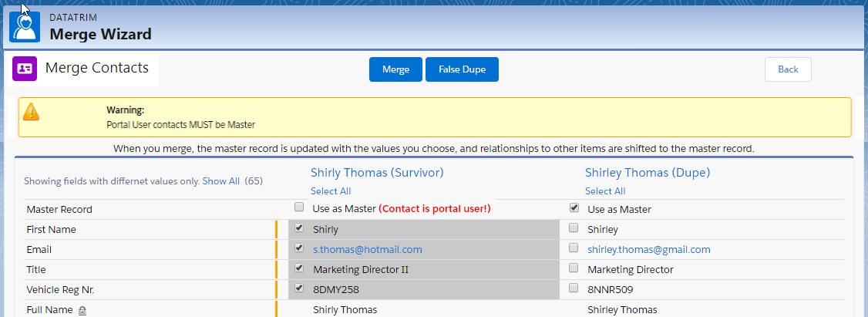Show All fields link
The image size is (868, 317).
point(221,181)
